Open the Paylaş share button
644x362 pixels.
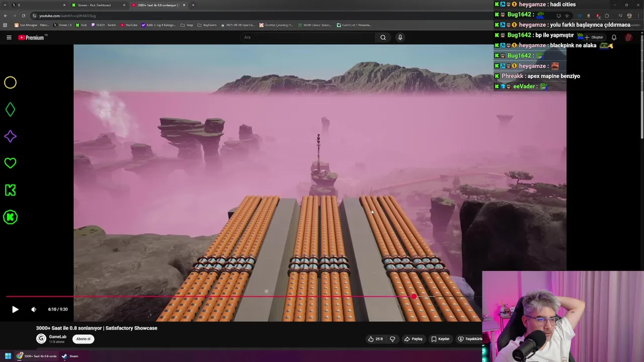[414, 339]
